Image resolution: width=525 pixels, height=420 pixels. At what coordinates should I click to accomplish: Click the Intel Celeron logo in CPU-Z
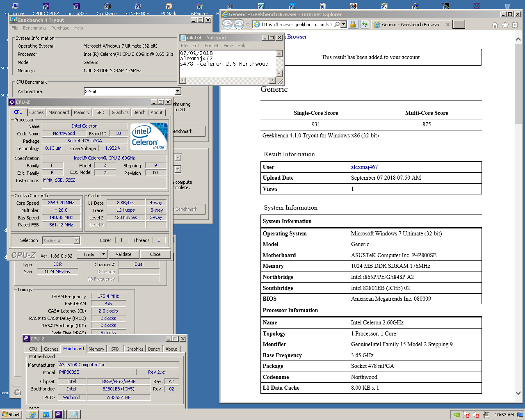point(149,137)
